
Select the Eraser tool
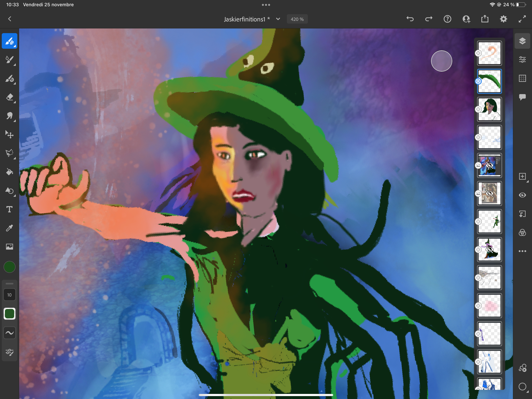[x=9, y=97]
